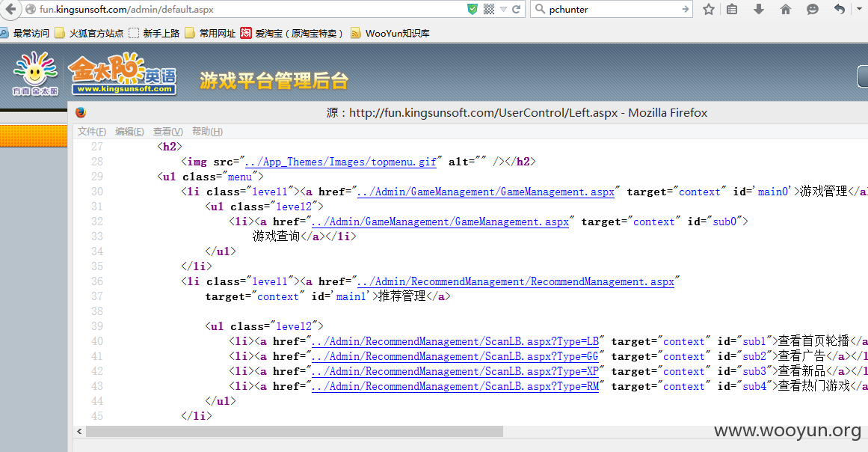Follow the ScanLB.aspx?Type=XP link
Image resolution: width=868 pixels, height=452 pixels.
pyautogui.click(x=455, y=371)
